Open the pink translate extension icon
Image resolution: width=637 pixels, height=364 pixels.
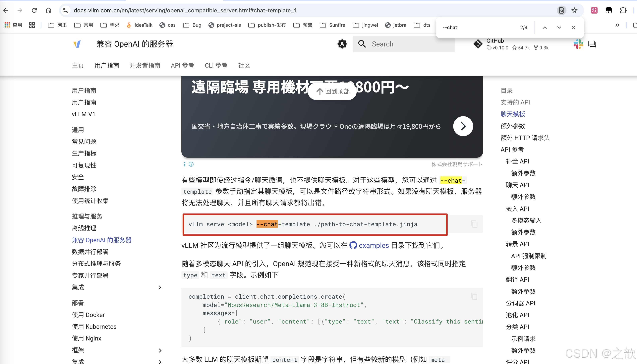click(x=594, y=10)
